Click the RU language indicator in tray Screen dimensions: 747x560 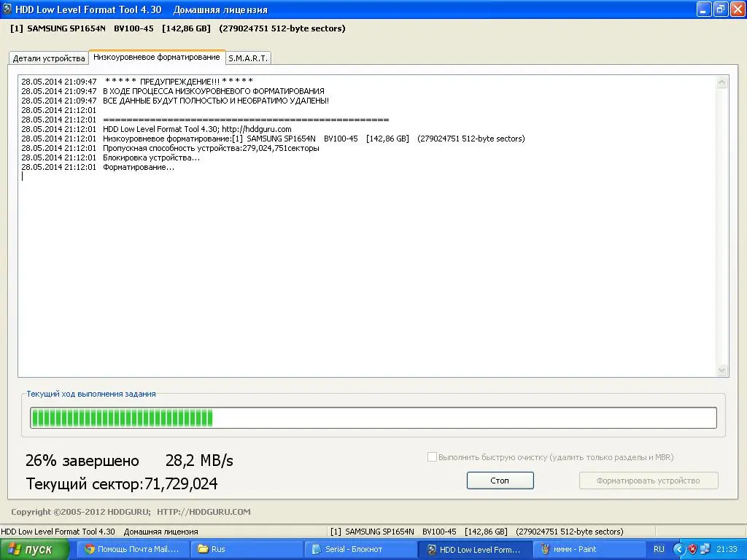click(x=659, y=549)
